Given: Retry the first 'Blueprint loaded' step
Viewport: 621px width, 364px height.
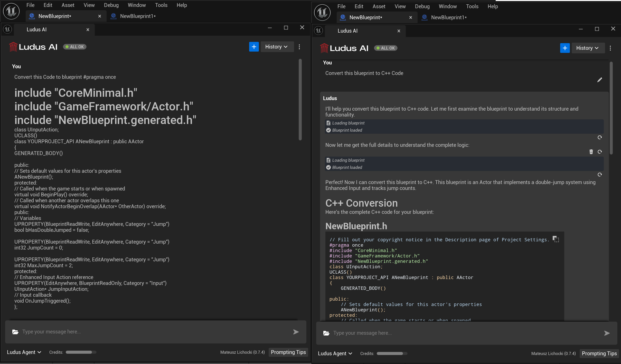Looking at the screenshot, I should 600,138.
